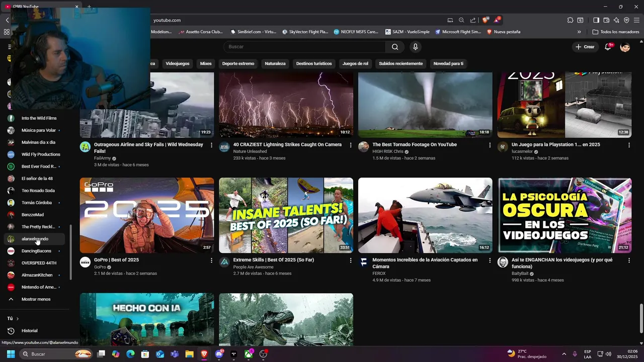644x362 pixels.
Task: Open Brave Wallet icon
Action: (606, 20)
